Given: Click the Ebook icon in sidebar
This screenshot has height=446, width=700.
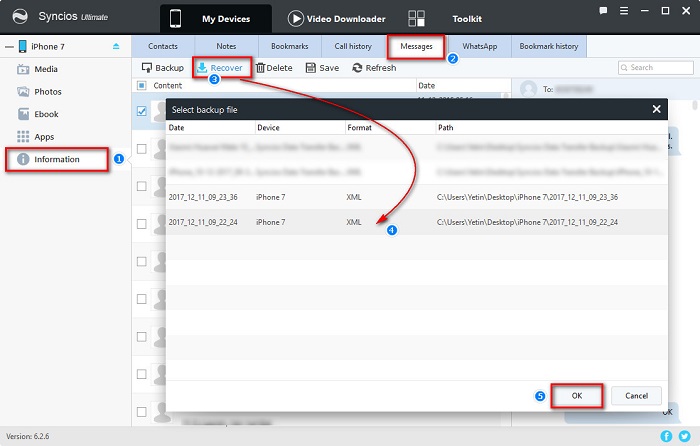Looking at the screenshot, I should pyautogui.click(x=23, y=114).
